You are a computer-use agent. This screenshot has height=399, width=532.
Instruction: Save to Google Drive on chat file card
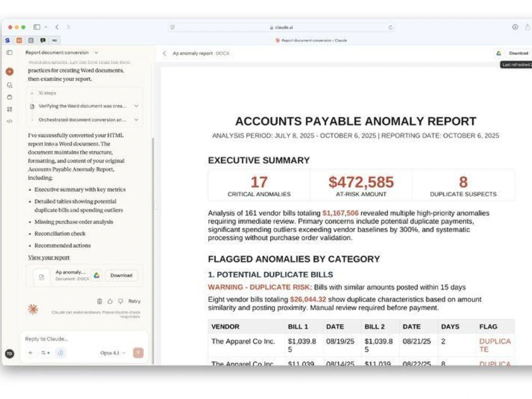[97, 275]
